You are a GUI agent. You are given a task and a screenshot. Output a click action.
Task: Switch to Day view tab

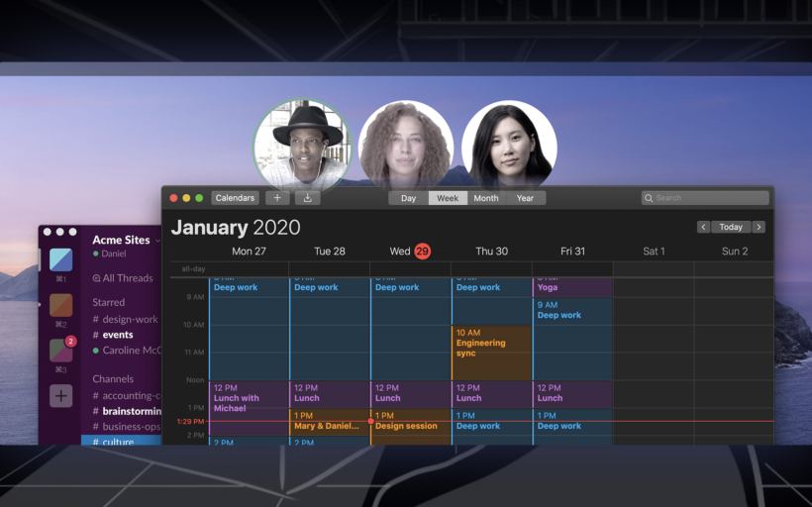408,198
